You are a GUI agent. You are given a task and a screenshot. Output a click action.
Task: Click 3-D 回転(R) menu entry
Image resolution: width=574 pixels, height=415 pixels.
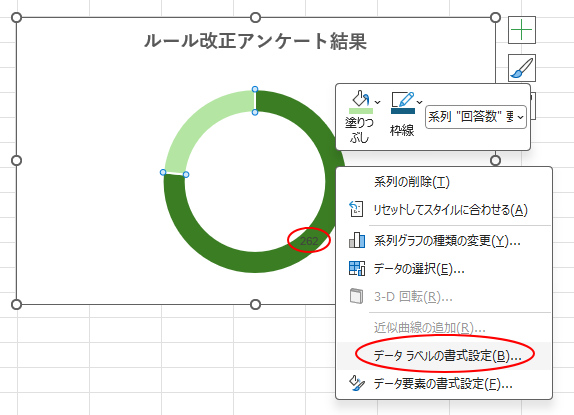[x=444, y=296]
